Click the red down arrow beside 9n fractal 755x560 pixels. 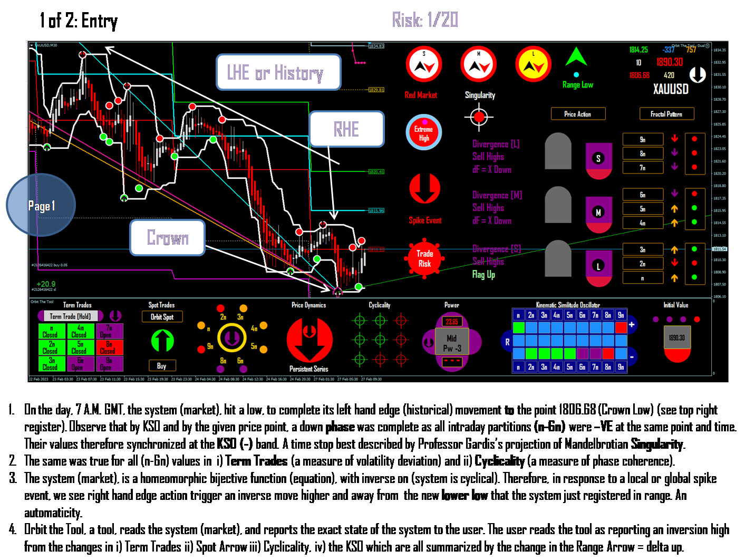click(674, 139)
